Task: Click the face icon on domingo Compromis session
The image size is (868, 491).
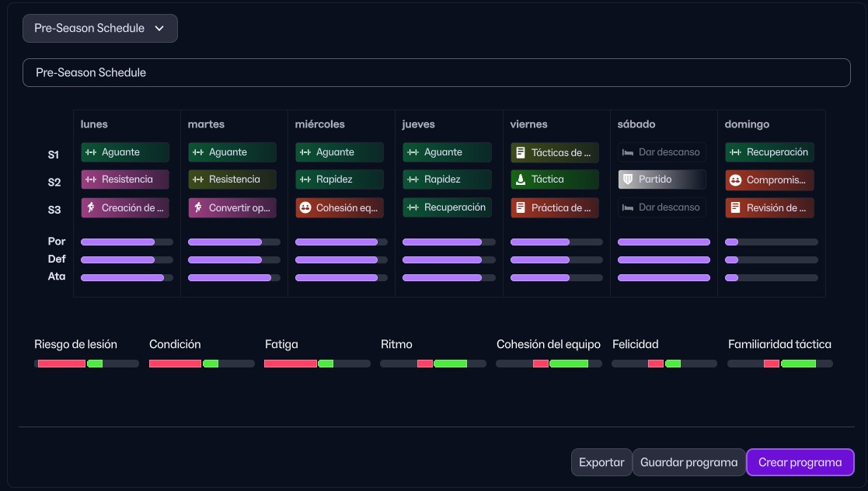Action: [x=735, y=179]
